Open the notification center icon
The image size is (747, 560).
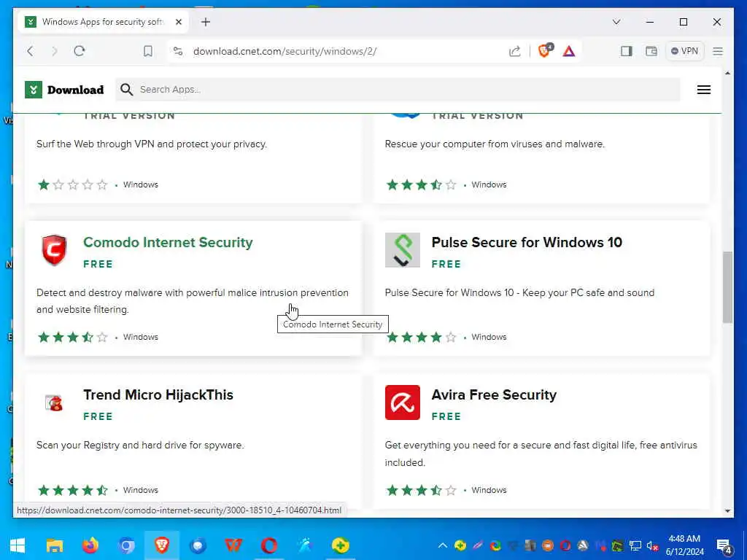coord(724,547)
